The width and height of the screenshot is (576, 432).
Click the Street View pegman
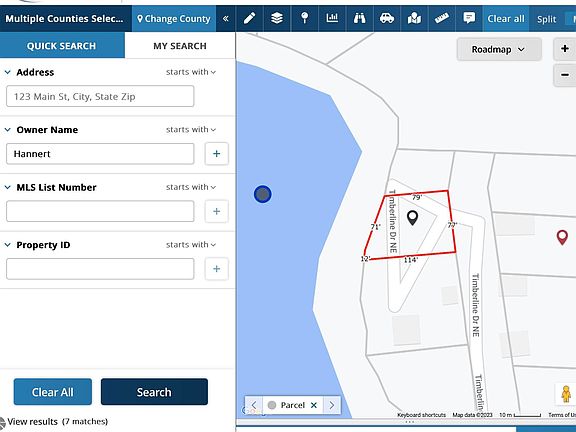click(566, 394)
